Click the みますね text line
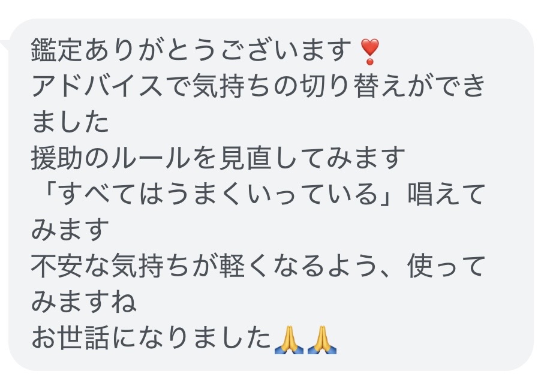Screen dimensions: 544x392 [x=83, y=303]
